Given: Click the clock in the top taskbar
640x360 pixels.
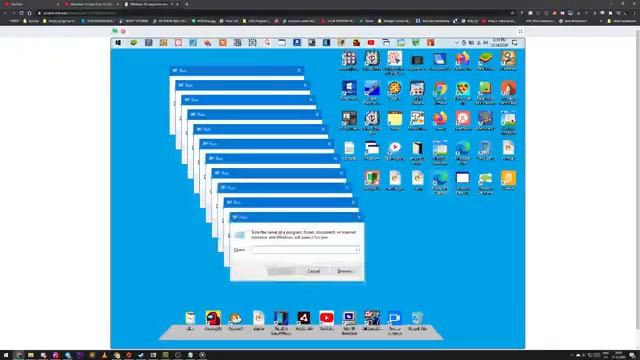Looking at the screenshot, I should click(x=499, y=42).
